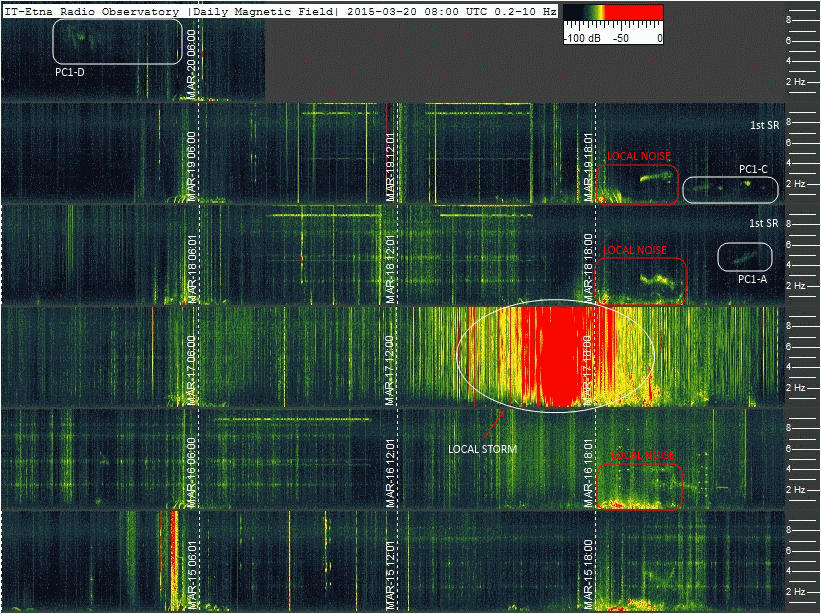Click LOCAL NOISE box on MAR-16 row
Screen dimensions: 821x614
pos(638,485)
